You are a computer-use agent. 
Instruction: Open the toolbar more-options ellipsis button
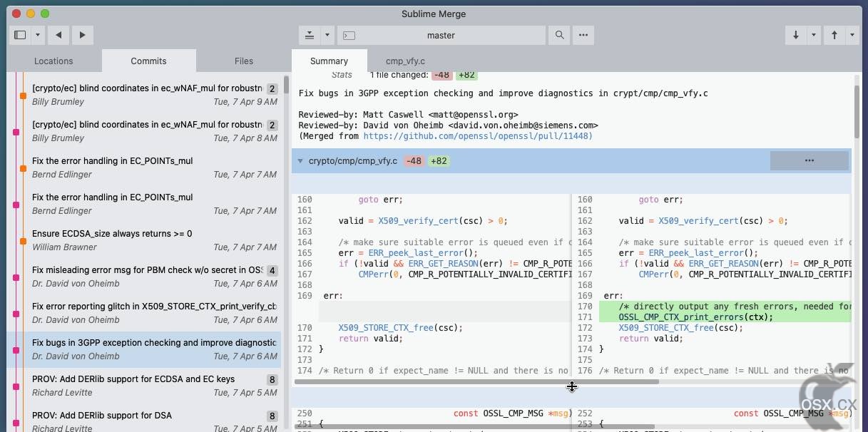[x=583, y=35]
